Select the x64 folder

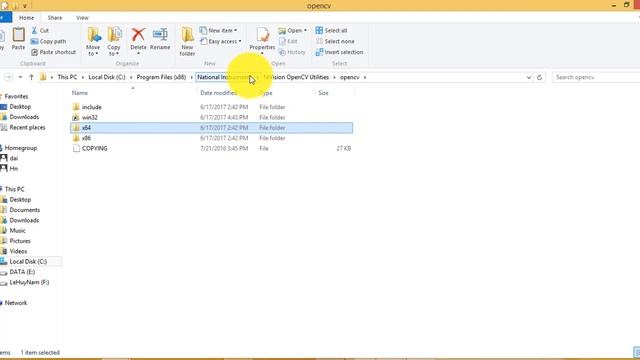pyautogui.click(x=211, y=128)
